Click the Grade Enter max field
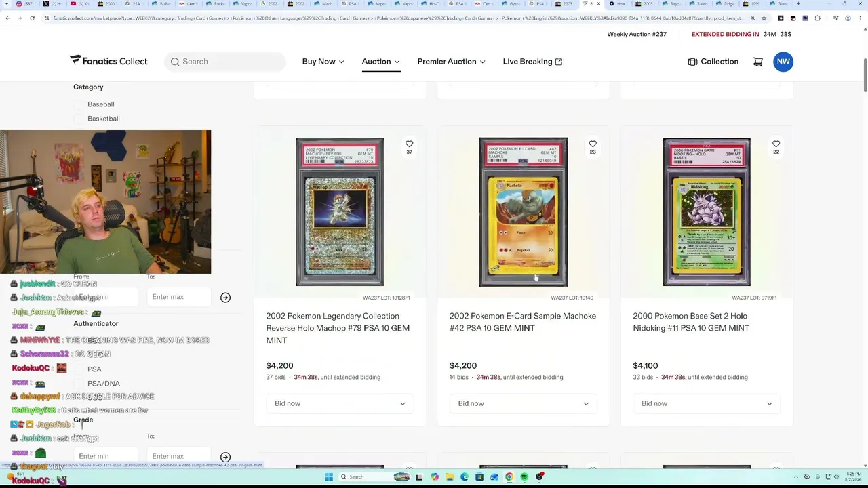868x488 pixels. coord(179,457)
